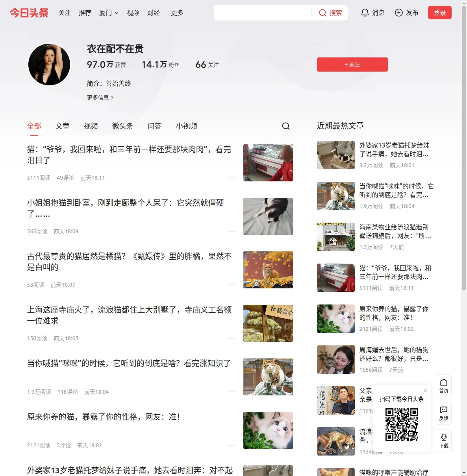
Task: Open the 消息 bell notifications
Action: (372, 13)
